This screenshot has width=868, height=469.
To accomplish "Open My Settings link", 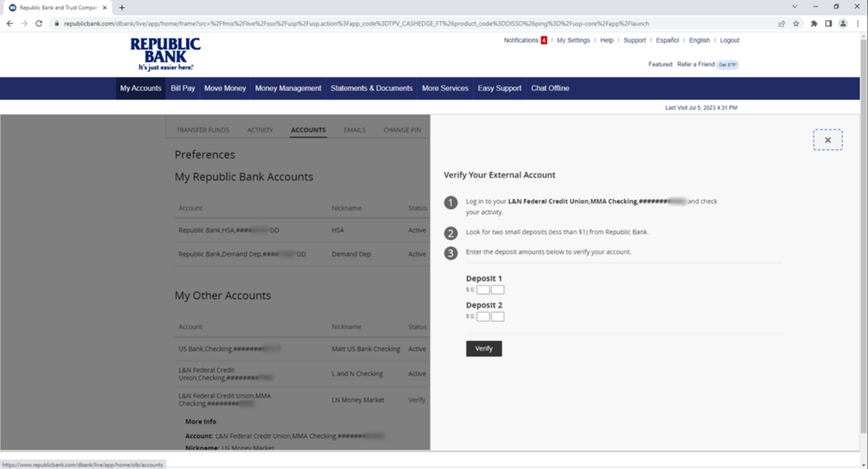I will (x=573, y=40).
